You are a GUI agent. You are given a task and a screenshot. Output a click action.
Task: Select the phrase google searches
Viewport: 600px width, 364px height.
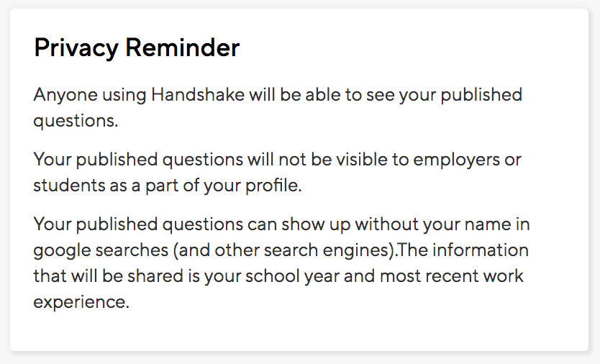point(101,251)
